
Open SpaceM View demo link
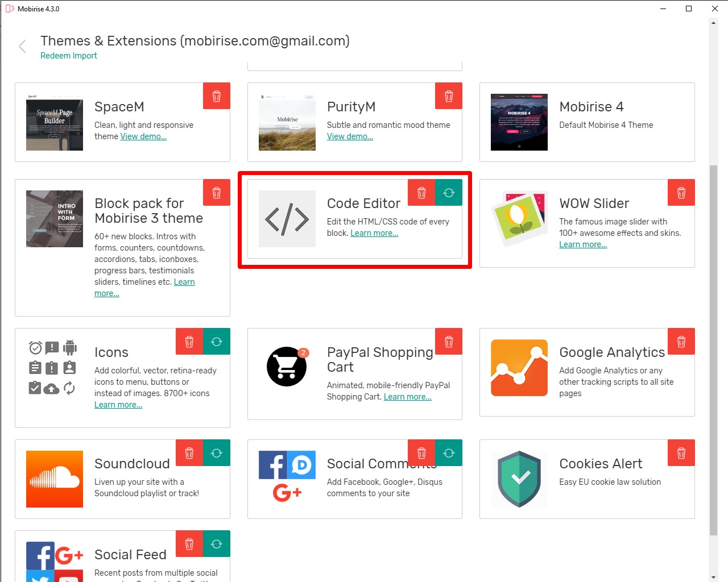point(143,136)
